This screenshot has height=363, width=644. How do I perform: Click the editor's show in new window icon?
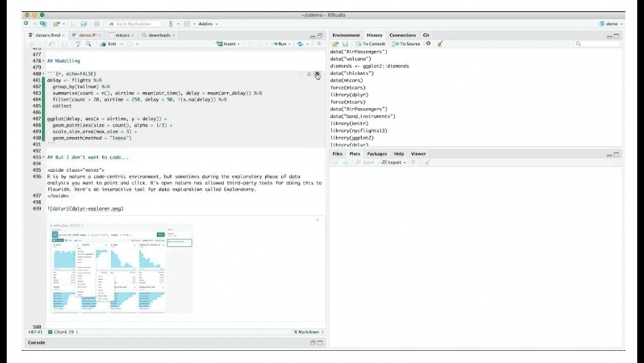pyautogui.click(x=51, y=44)
